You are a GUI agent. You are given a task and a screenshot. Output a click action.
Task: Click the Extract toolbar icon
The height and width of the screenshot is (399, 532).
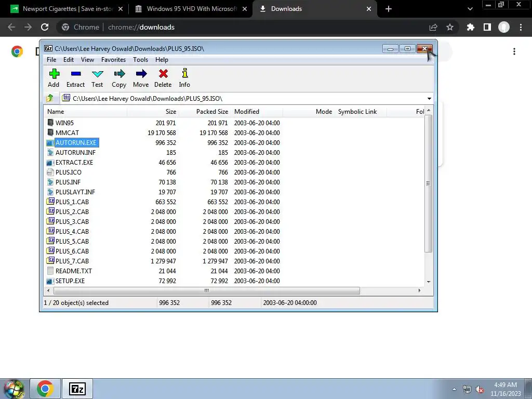point(76,74)
